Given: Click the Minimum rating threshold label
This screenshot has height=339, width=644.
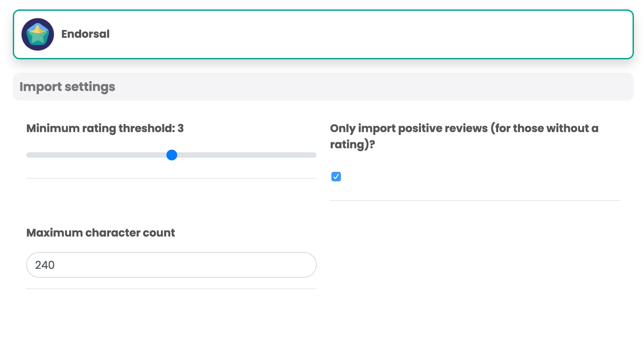Looking at the screenshot, I should tap(100, 128).
